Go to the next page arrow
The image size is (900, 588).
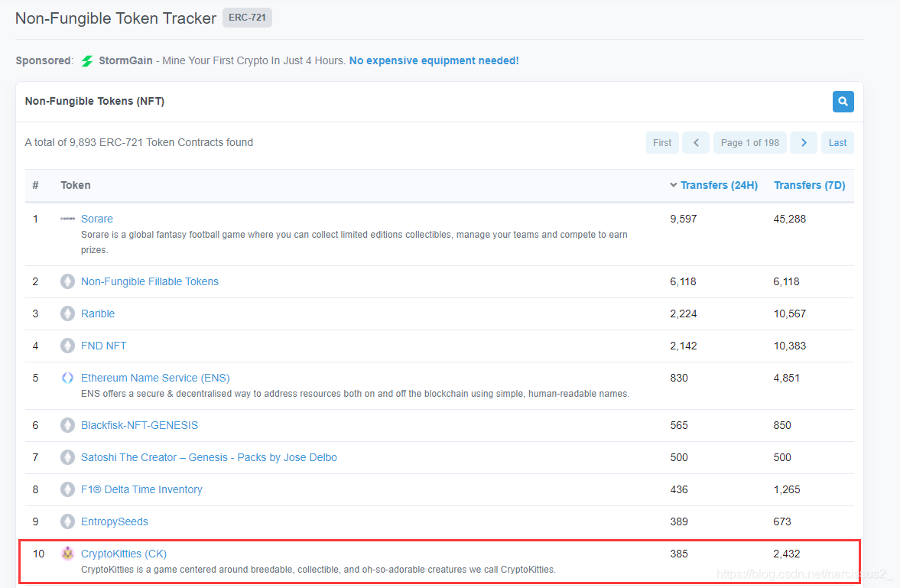click(804, 142)
